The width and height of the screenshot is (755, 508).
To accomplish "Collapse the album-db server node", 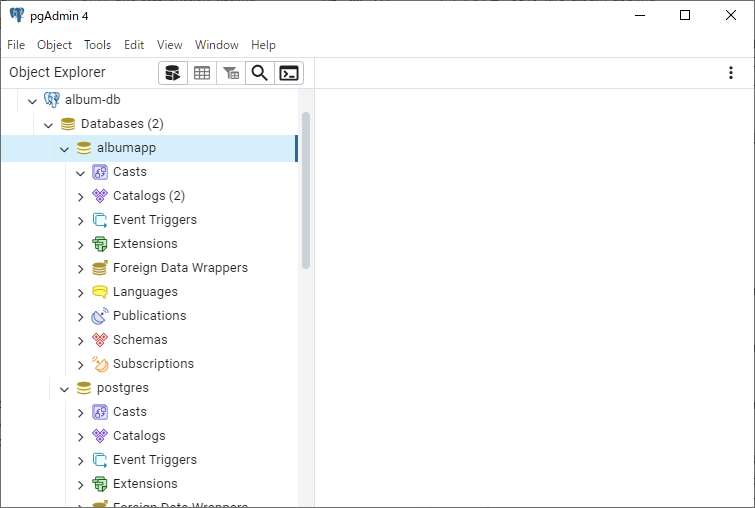I will 32,101.
